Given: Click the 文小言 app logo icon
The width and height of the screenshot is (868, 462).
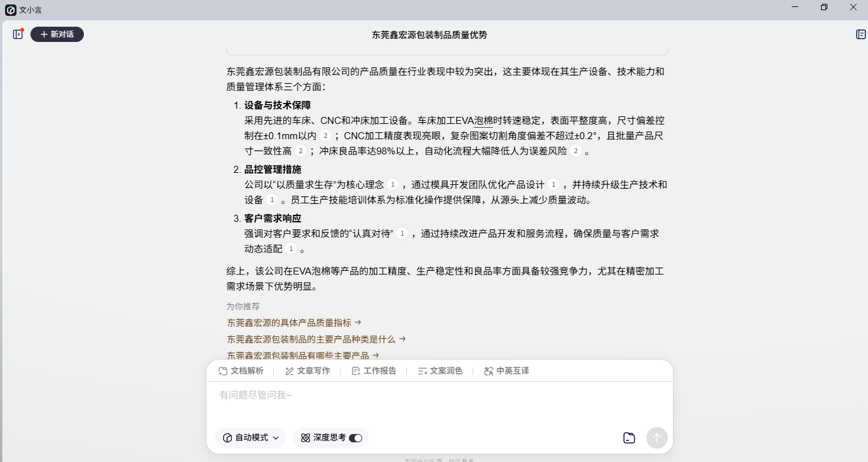Looking at the screenshot, I should 11,10.
